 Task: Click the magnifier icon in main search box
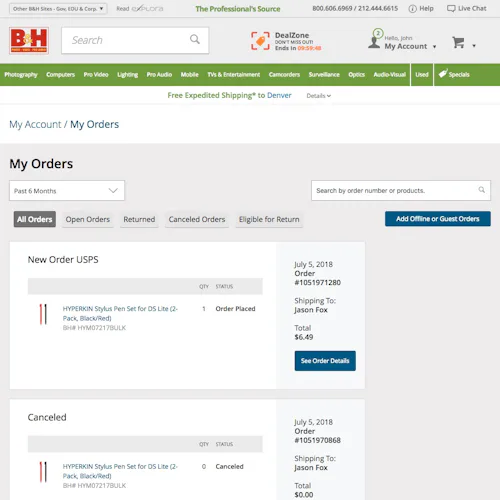point(195,39)
